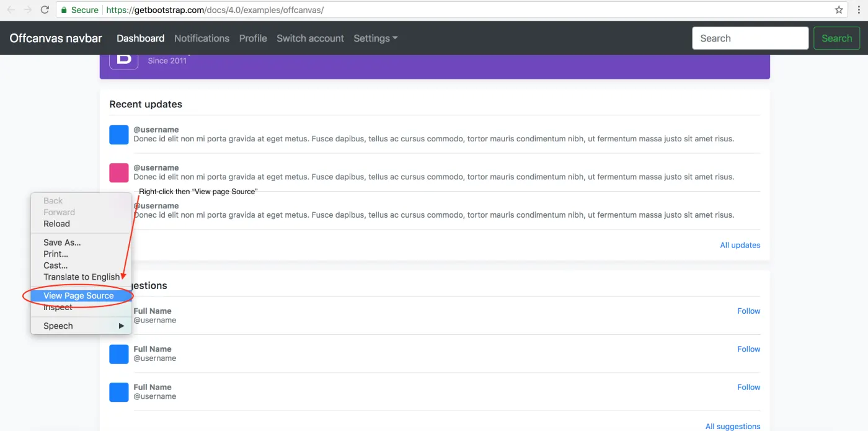Open the All updates link
The width and height of the screenshot is (868, 431).
(x=740, y=245)
